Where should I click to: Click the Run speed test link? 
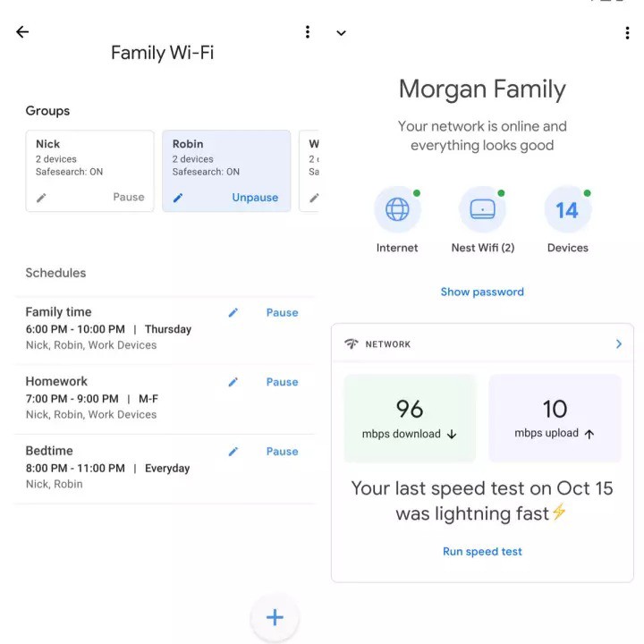pos(482,552)
